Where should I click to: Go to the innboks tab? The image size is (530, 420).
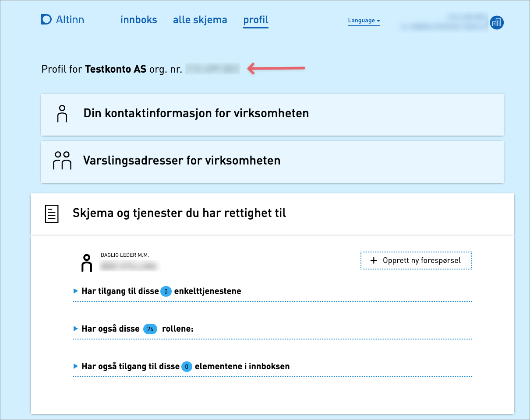click(x=139, y=20)
